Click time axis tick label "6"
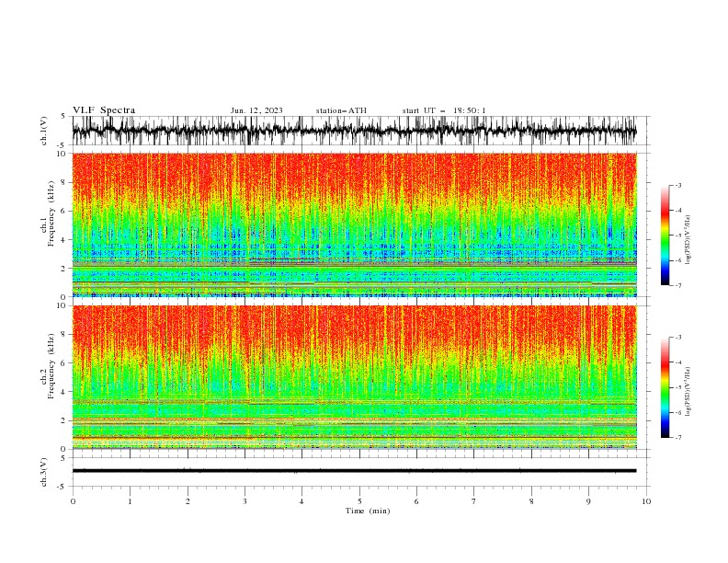 click(x=416, y=501)
